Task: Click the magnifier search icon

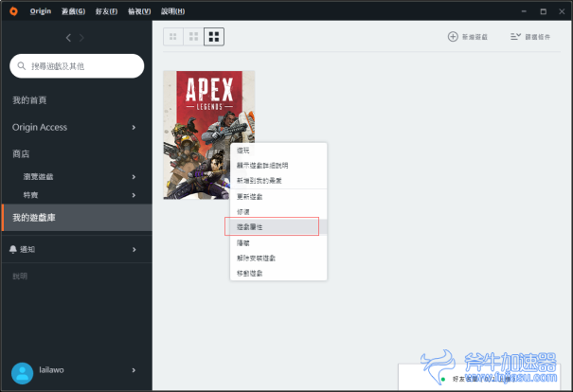Action: click(x=22, y=65)
